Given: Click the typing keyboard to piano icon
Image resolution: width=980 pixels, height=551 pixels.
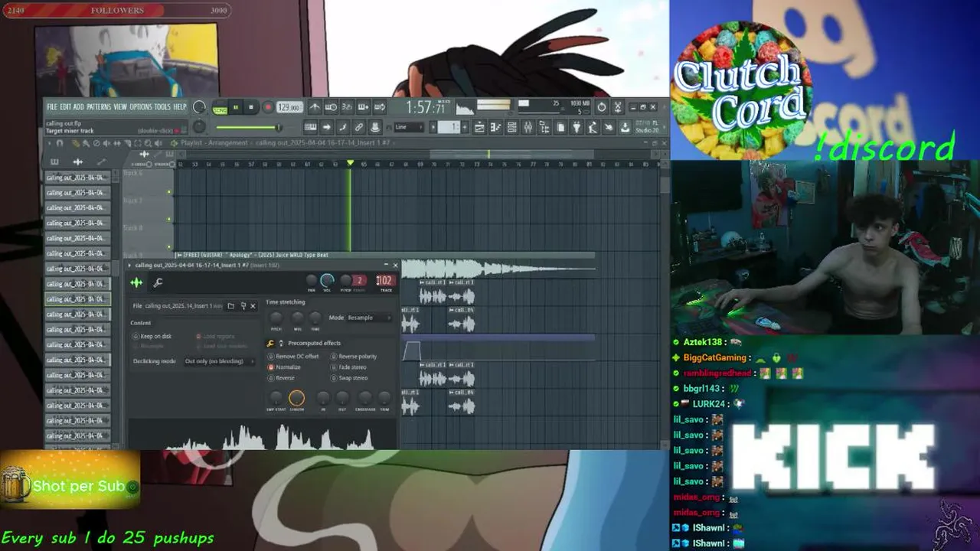Looking at the screenshot, I should tap(310, 127).
